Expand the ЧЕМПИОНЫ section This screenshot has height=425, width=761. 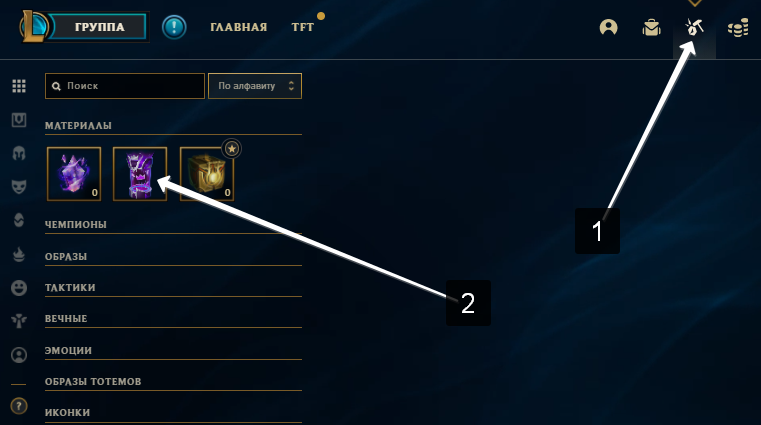[173, 225]
